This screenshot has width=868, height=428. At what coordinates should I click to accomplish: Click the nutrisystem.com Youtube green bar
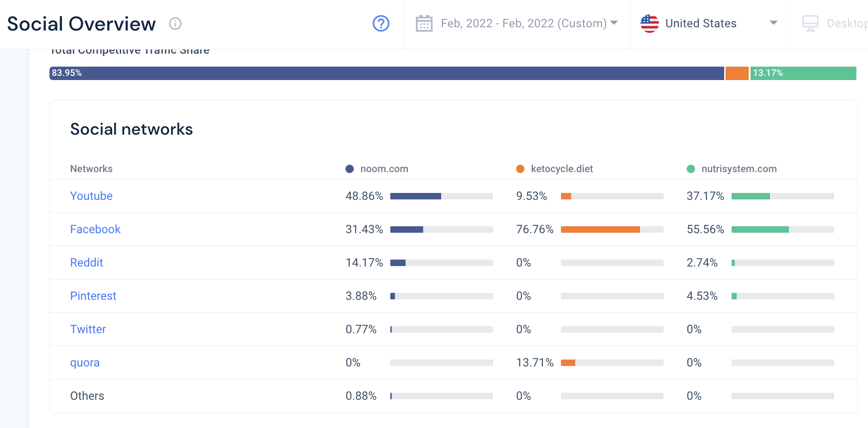click(x=751, y=196)
